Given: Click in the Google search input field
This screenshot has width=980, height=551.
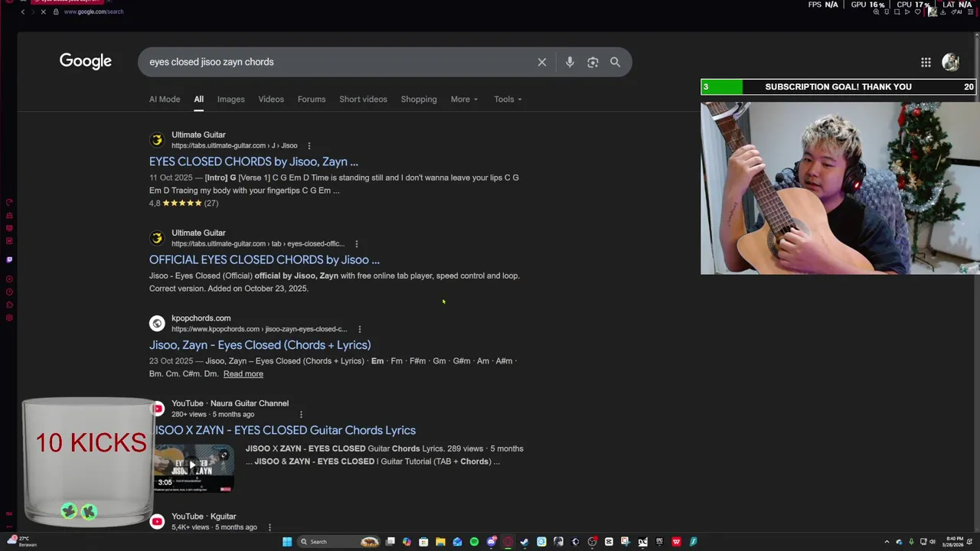Looking at the screenshot, I should click(337, 62).
